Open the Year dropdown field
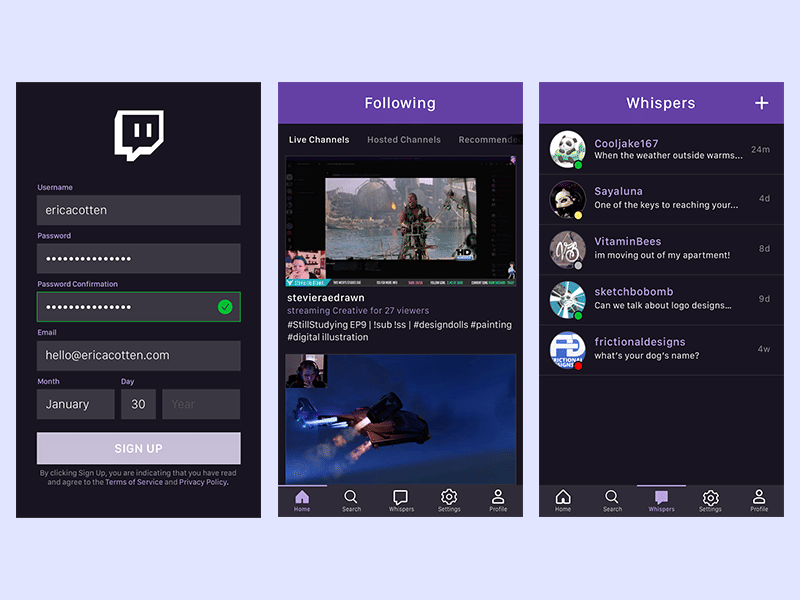800x600 pixels. 201,404
